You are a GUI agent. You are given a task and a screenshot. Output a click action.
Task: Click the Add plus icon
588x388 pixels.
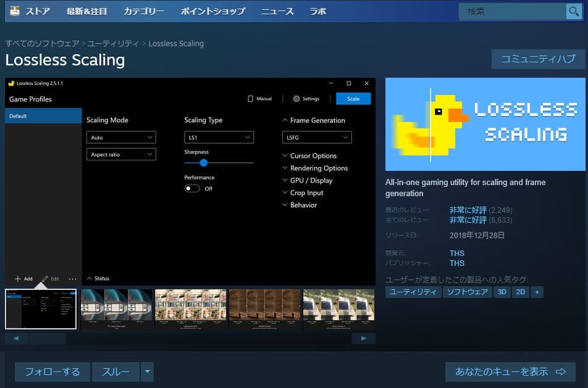click(18, 279)
